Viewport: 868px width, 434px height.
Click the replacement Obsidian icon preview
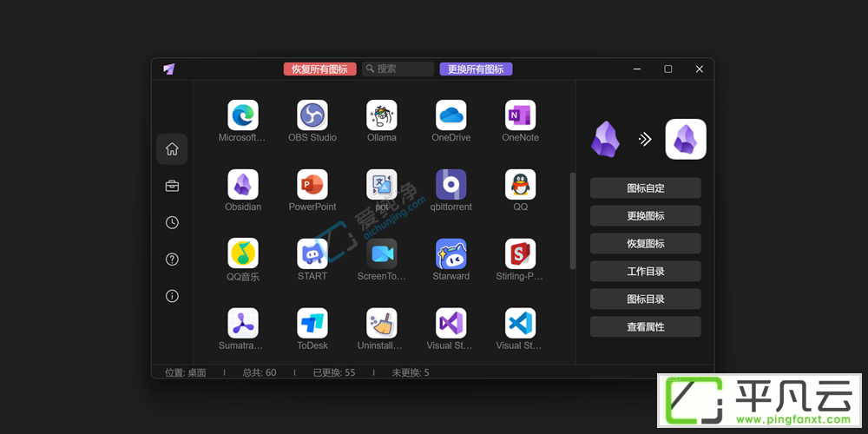(x=686, y=140)
